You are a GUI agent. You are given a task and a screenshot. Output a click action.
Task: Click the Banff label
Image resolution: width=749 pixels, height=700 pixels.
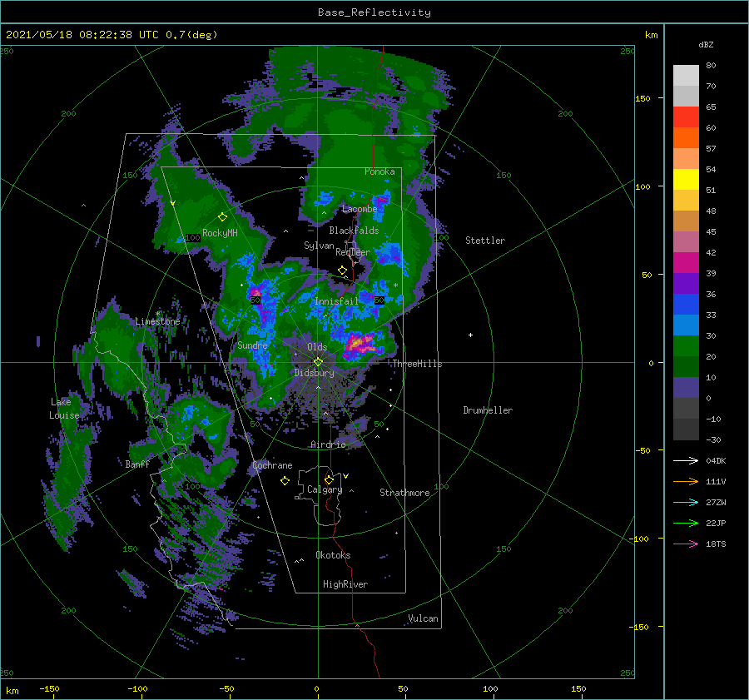[x=137, y=464]
